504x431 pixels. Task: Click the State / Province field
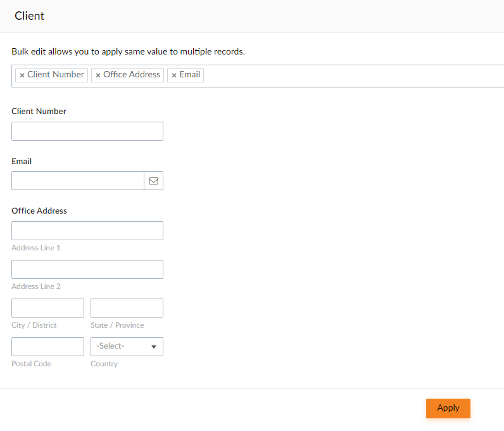pyautogui.click(x=127, y=307)
